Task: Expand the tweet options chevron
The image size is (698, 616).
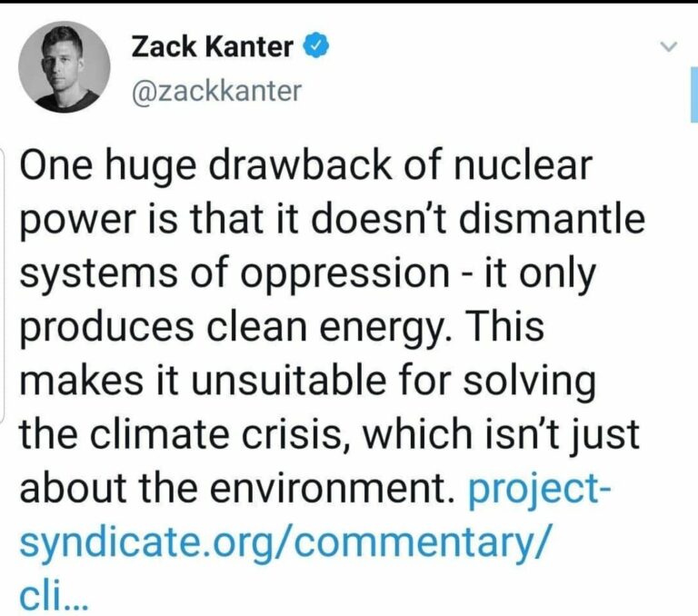Action: (669, 45)
